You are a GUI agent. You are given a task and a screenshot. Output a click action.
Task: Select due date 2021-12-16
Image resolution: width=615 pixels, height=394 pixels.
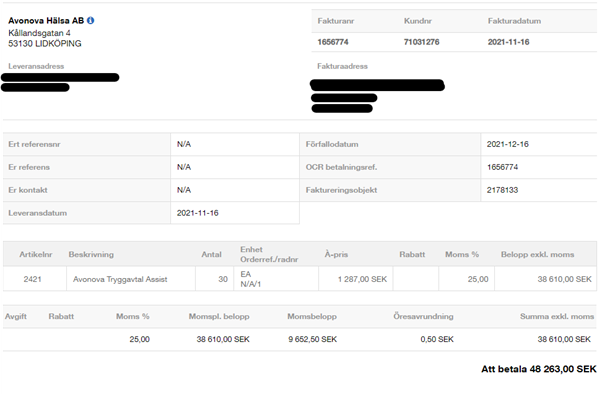508,144
